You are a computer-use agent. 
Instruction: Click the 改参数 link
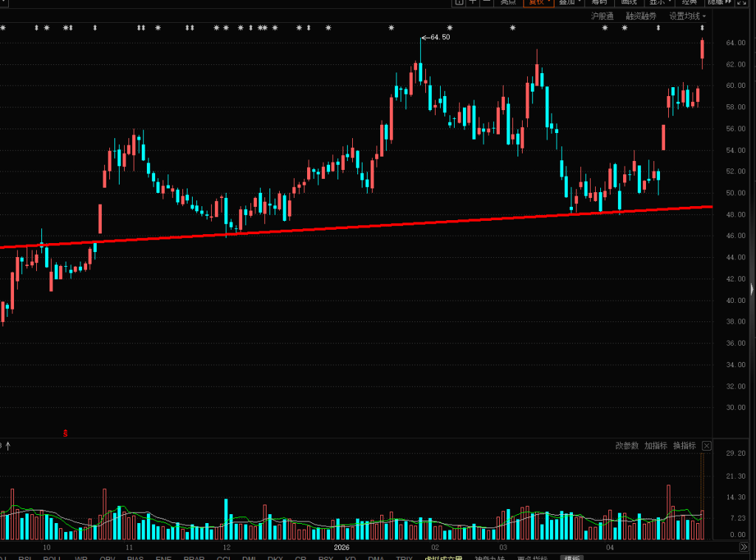point(627,445)
